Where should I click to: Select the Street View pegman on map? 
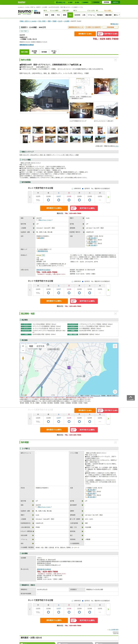coord(23,358)
